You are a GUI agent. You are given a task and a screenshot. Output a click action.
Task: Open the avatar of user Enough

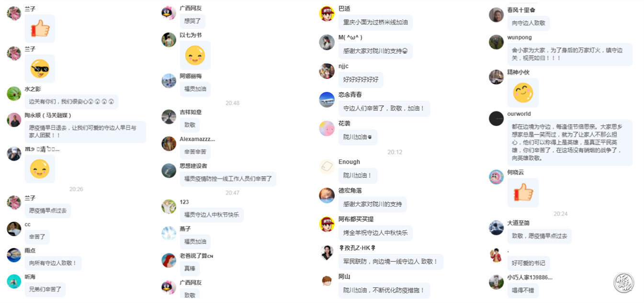327,167
